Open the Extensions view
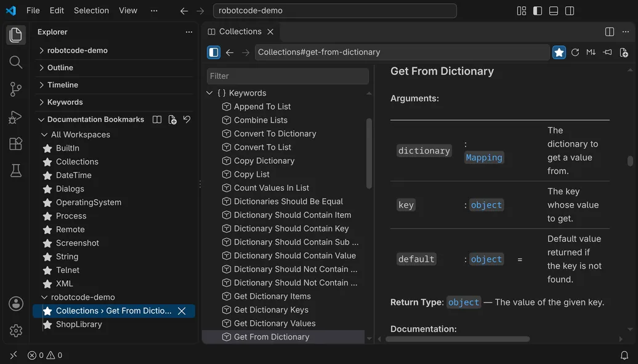Screen dimensions: 638x364 pyautogui.click(x=15, y=144)
